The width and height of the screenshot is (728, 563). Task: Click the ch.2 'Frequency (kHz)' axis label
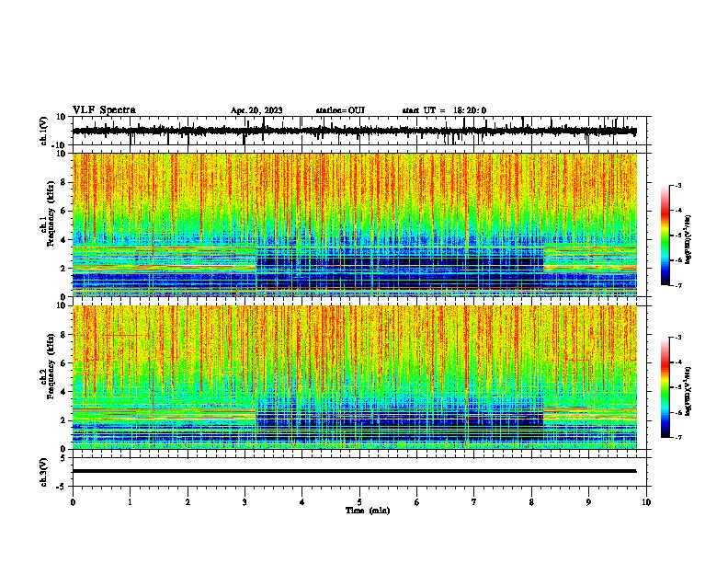[51, 366]
